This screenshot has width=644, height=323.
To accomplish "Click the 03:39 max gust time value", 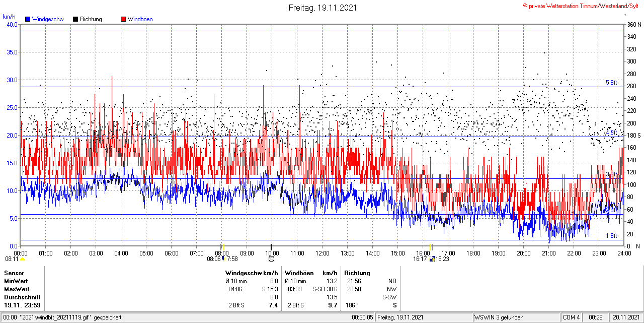I will click(x=294, y=289).
